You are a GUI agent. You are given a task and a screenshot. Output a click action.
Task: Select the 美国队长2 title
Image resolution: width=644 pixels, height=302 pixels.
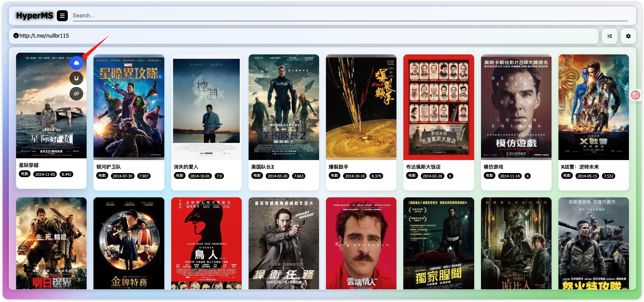(263, 167)
